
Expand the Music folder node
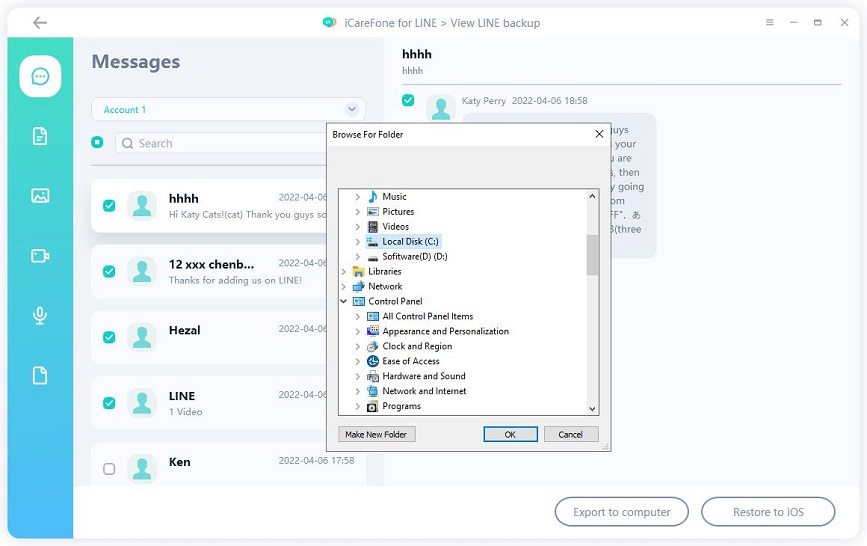pyautogui.click(x=357, y=196)
